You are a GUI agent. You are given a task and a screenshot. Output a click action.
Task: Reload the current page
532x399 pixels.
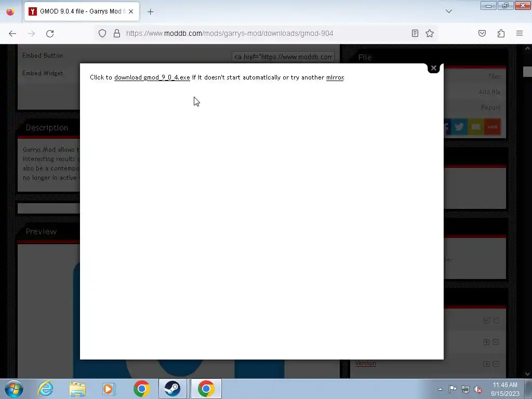point(50,33)
